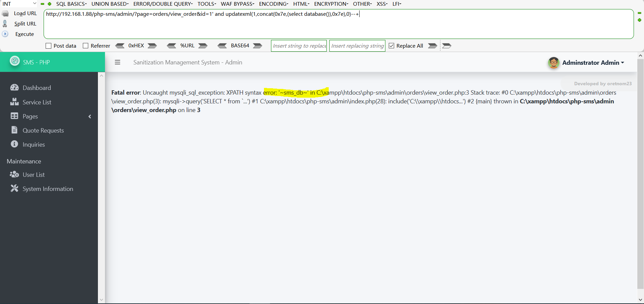Click the BASE64 decode left arrow
This screenshot has height=304, width=644.
222,46
